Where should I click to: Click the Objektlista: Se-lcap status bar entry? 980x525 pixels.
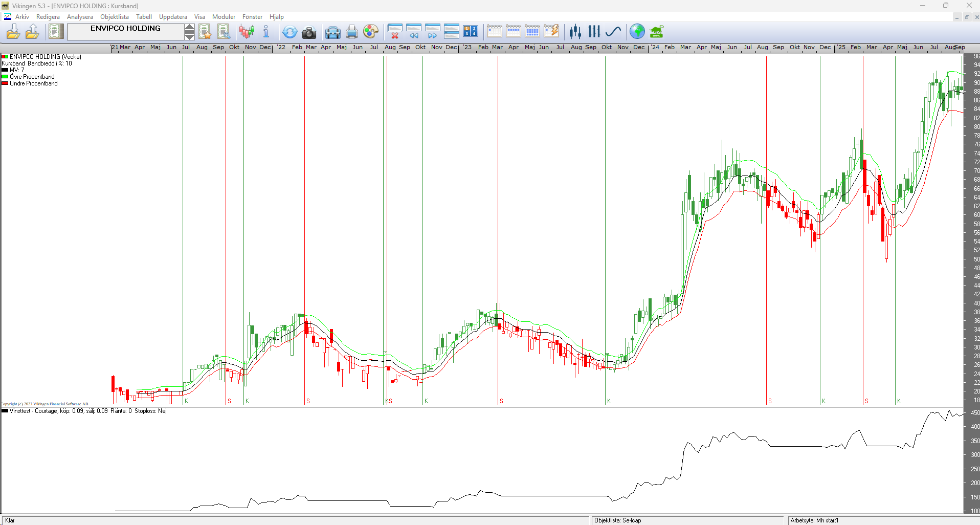(617, 520)
